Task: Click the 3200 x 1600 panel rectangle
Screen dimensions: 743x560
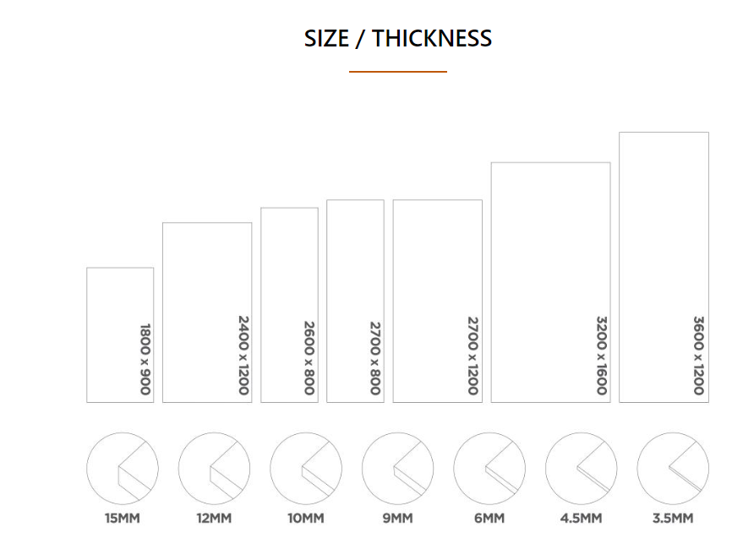Action: click(x=550, y=283)
